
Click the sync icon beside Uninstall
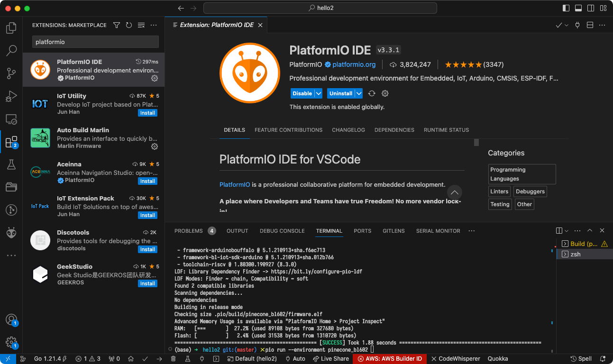coord(372,93)
